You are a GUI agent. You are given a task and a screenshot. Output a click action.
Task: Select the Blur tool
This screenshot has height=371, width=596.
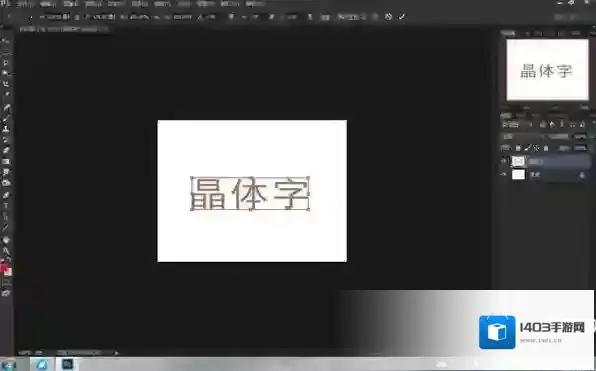click(6, 173)
